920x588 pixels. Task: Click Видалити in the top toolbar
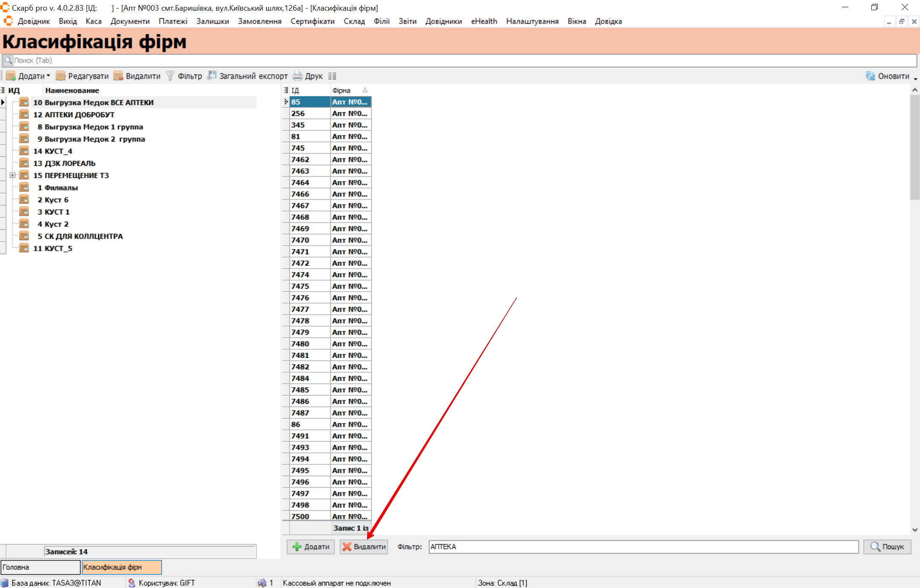click(x=137, y=76)
